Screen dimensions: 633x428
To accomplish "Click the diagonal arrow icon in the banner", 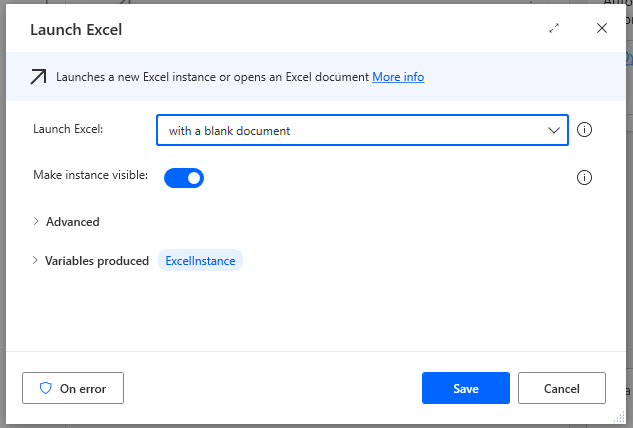I will point(39,77).
